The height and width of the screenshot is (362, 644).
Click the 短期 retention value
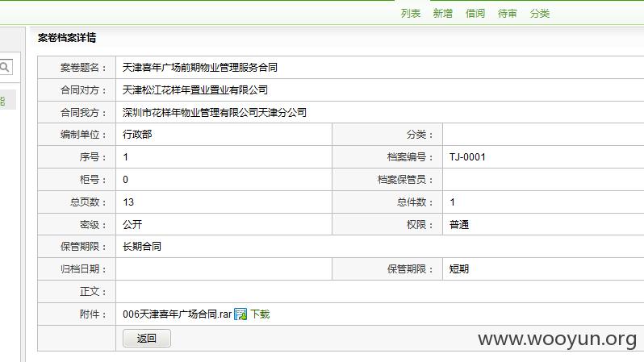pyautogui.click(x=458, y=268)
